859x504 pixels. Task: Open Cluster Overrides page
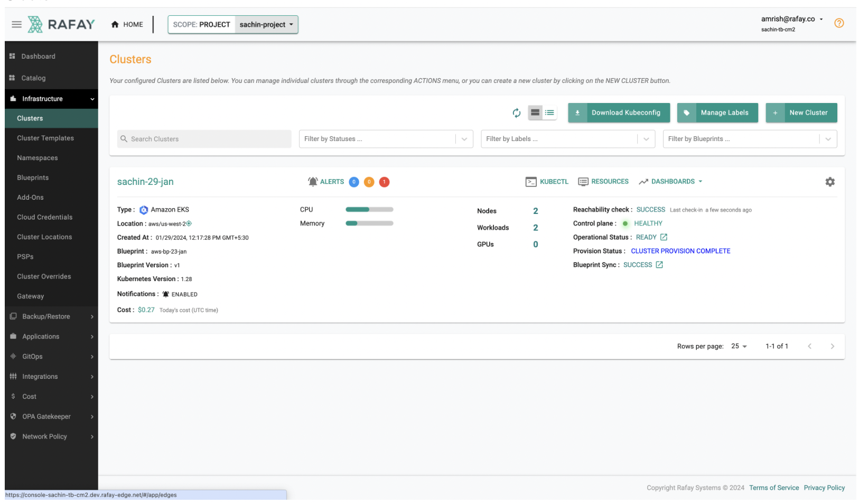click(51, 277)
